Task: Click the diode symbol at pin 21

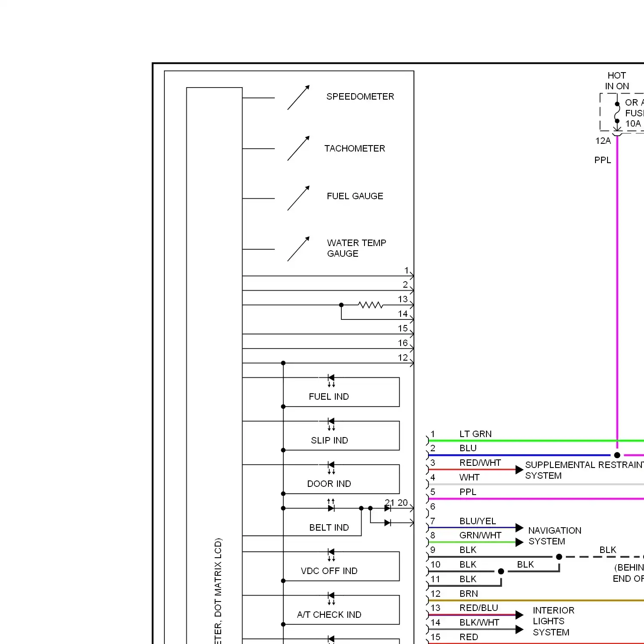Action: [x=388, y=508]
